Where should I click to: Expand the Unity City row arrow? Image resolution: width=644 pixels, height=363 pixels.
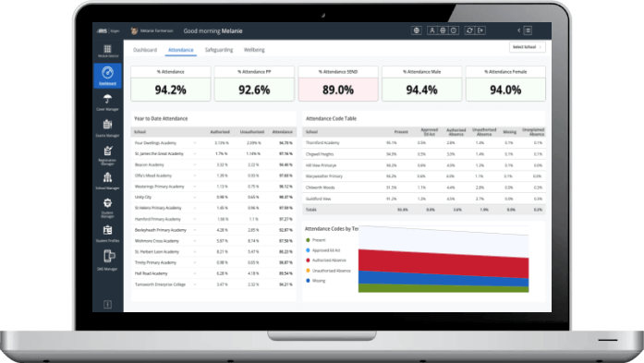[x=195, y=197]
